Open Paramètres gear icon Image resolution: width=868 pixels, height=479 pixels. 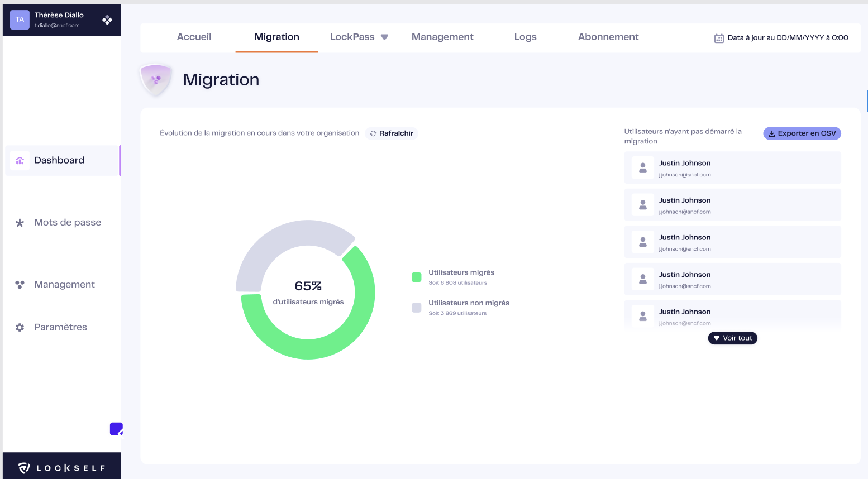point(20,327)
